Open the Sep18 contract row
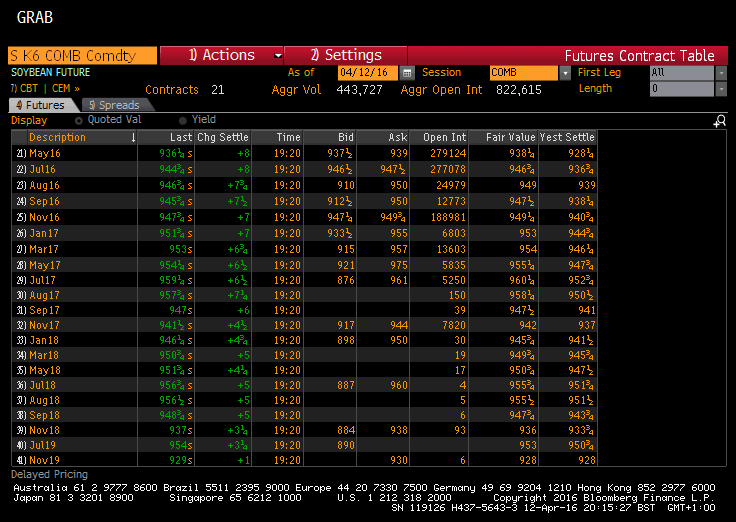The image size is (736, 522). tap(304, 415)
